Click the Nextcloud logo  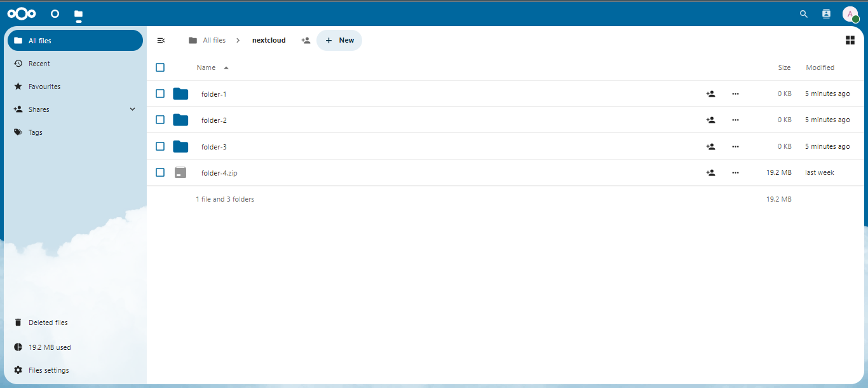coord(22,13)
